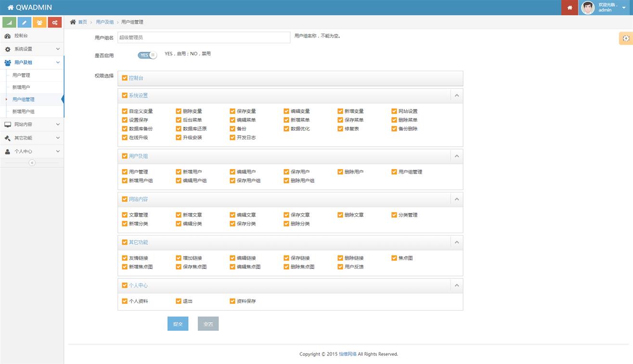Click the orange users shortcut button

(x=39, y=22)
